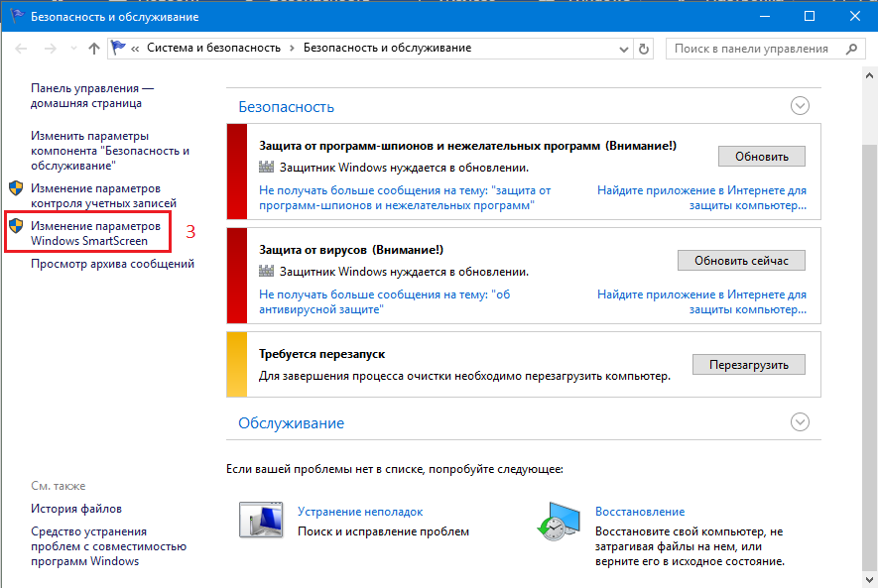Find app online link in virus section
Screen dimensions: 878x588
[x=702, y=302]
